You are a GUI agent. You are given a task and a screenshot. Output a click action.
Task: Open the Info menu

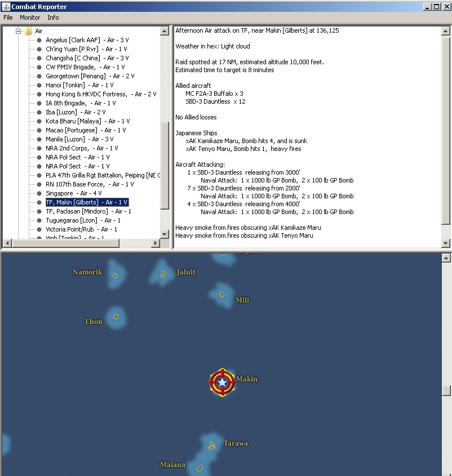click(53, 17)
